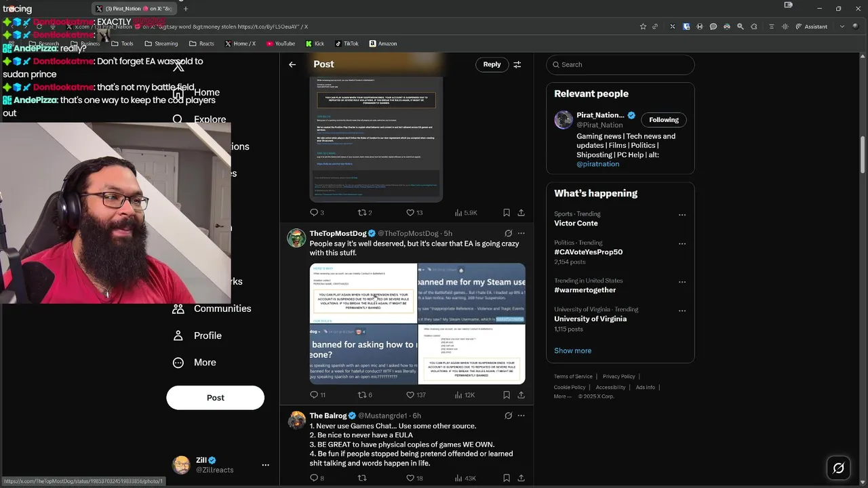This screenshot has width=868, height=488.
Task: Toggle Following for Pirat_Nation
Action: [664, 120]
